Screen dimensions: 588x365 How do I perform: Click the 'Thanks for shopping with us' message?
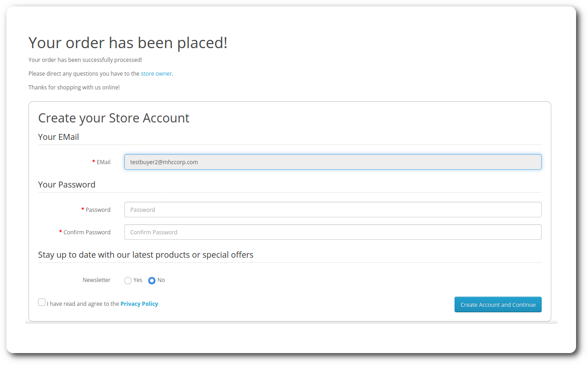coord(74,87)
